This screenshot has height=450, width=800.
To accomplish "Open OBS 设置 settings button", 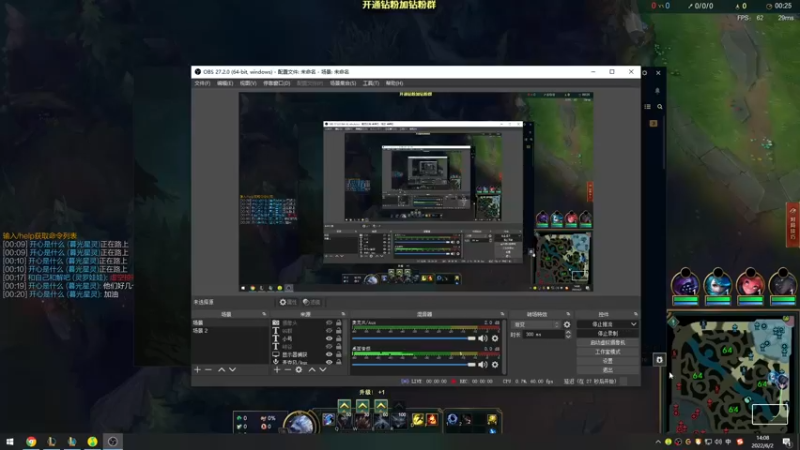I will click(607, 361).
